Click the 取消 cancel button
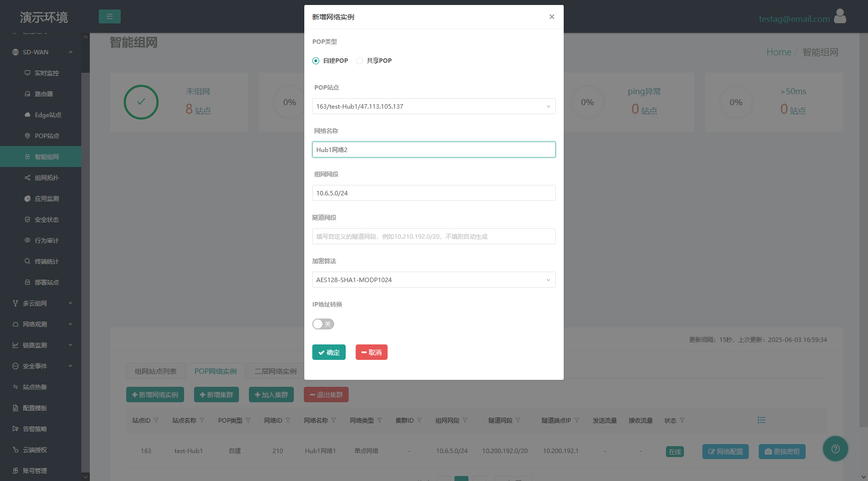 [x=372, y=352]
